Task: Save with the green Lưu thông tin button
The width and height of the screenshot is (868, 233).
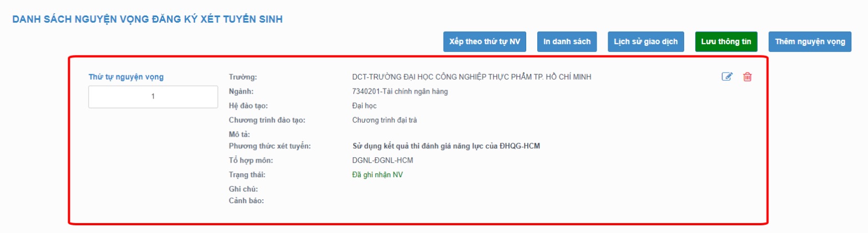Action: (726, 42)
